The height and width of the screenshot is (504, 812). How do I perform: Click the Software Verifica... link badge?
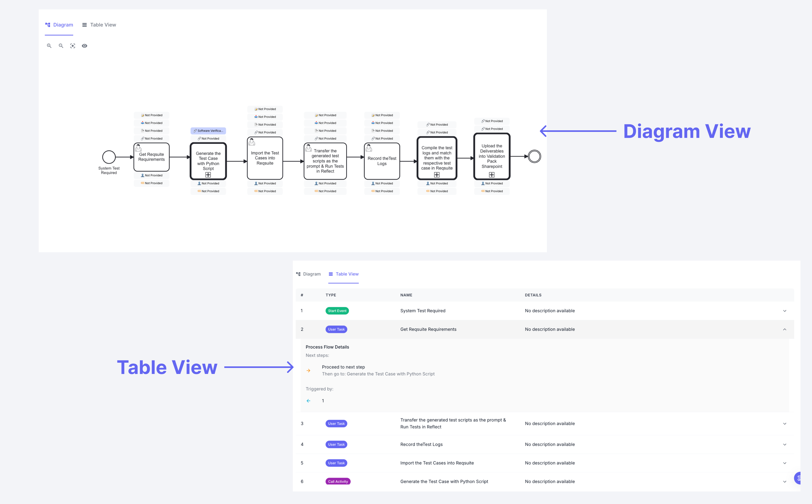coord(208,131)
